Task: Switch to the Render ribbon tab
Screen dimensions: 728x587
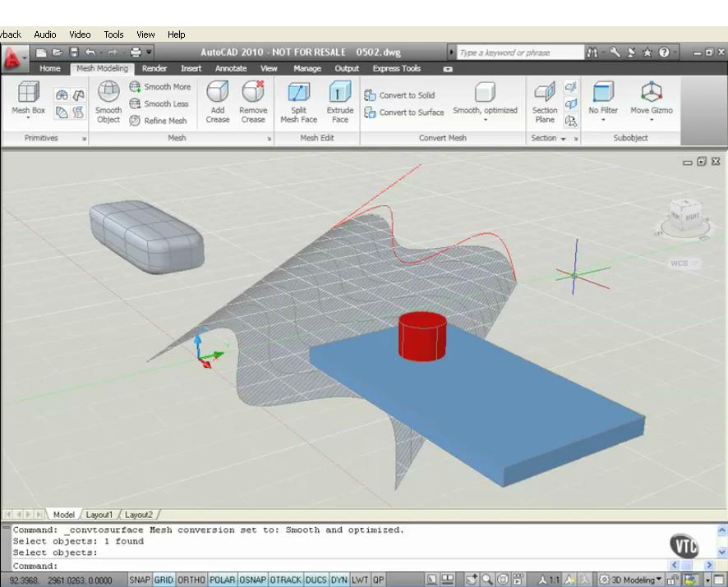Action: (x=154, y=69)
